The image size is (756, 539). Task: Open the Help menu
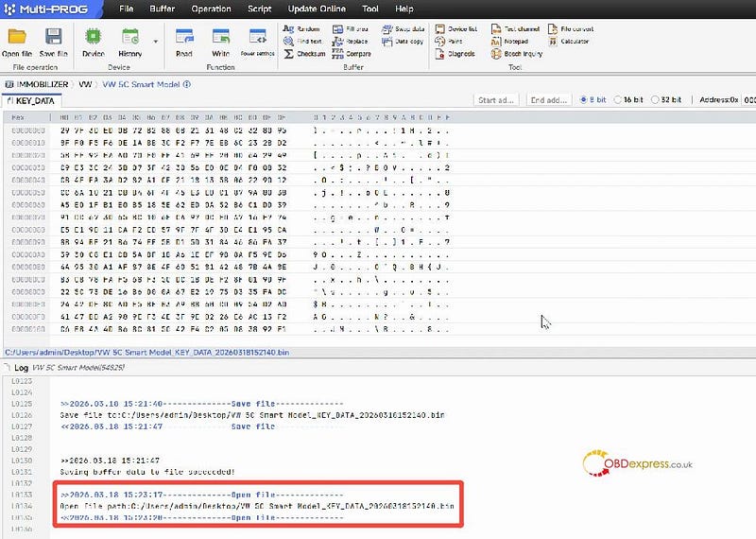point(404,9)
